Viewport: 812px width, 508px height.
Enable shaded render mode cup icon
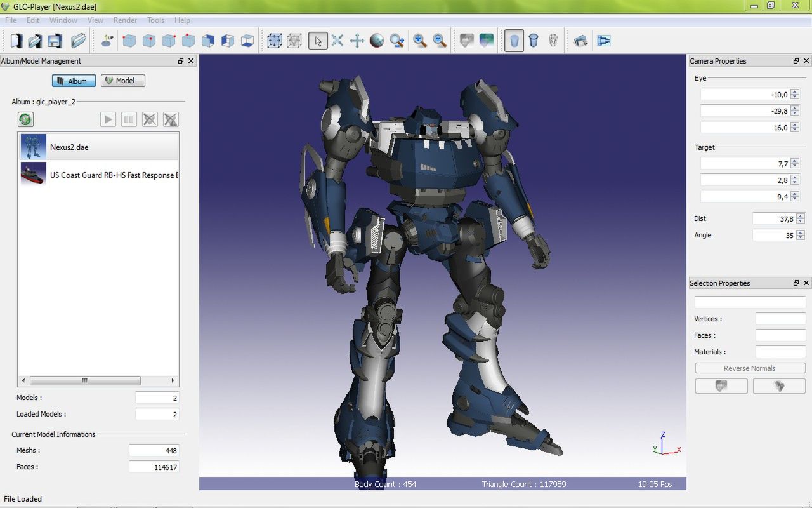pos(514,41)
